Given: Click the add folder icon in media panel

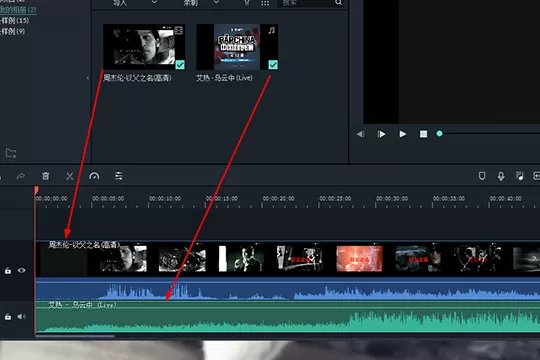Looking at the screenshot, I should 11,153.
